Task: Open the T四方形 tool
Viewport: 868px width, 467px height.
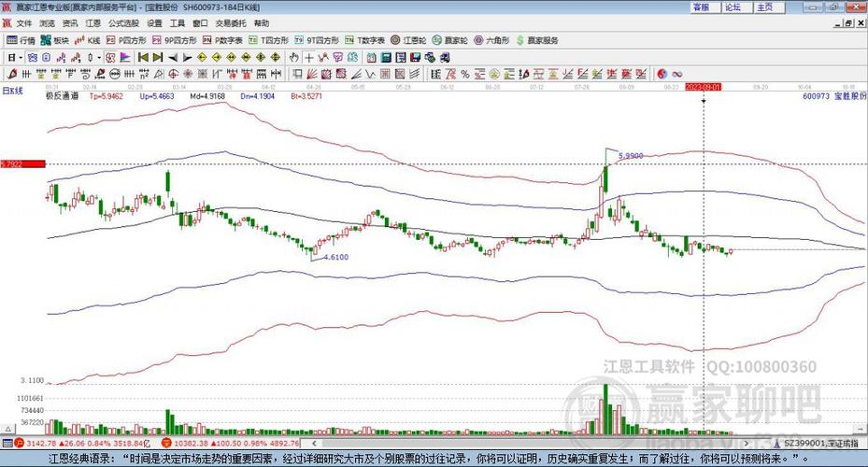Action: 268,40
